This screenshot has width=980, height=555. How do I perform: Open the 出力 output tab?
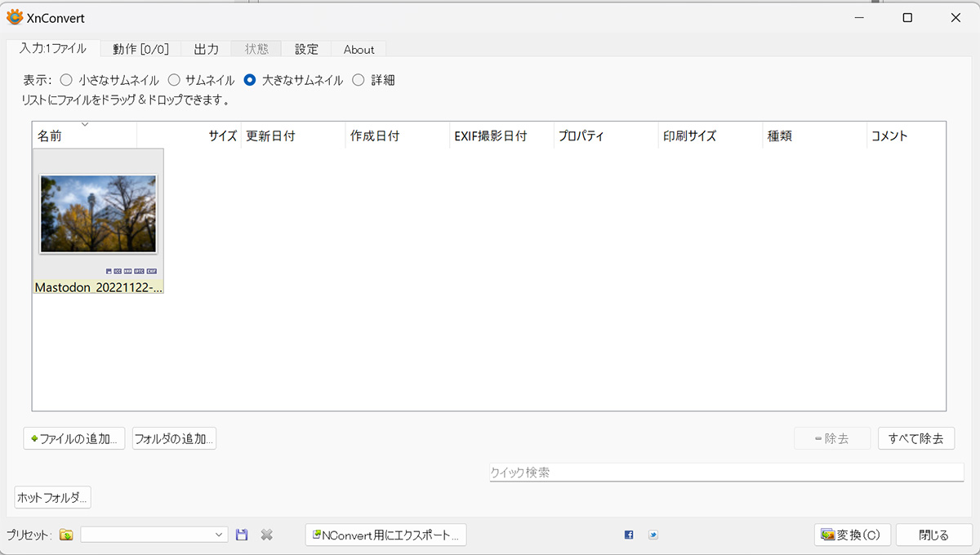(206, 49)
